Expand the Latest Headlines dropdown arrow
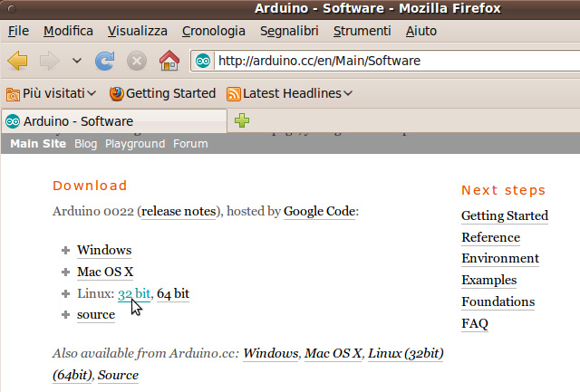The height and width of the screenshot is (392, 580). 348,93
